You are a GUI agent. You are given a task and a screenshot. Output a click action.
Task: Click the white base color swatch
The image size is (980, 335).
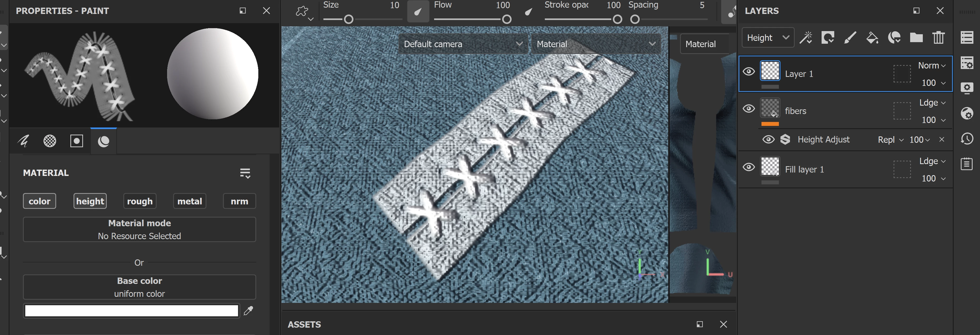coord(131,311)
